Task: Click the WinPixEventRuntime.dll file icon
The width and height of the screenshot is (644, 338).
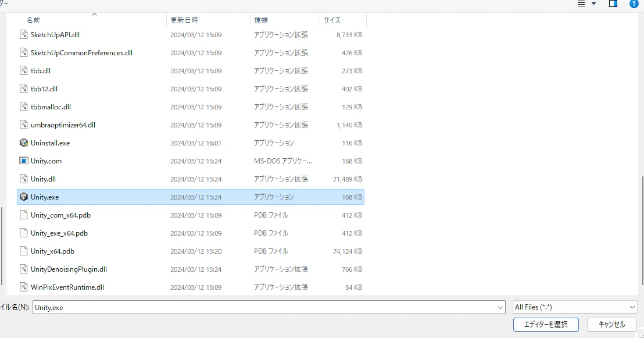Action: (x=24, y=287)
